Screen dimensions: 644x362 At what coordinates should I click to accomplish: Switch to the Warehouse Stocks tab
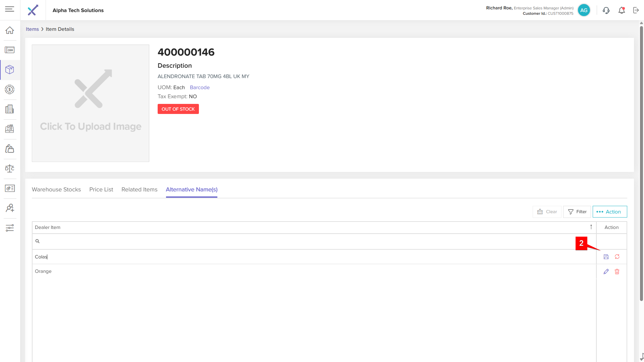pos(56,189)
